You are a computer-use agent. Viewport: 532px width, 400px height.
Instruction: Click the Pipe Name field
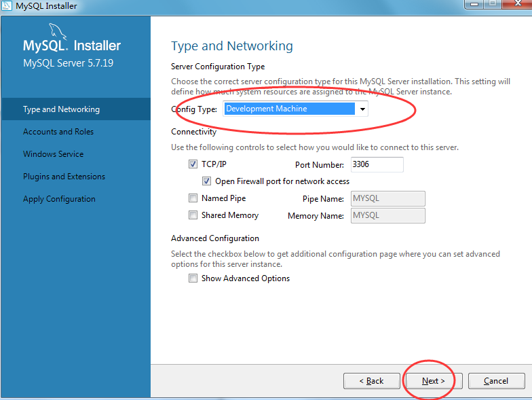pyautogui.click(x=388, y=198)
